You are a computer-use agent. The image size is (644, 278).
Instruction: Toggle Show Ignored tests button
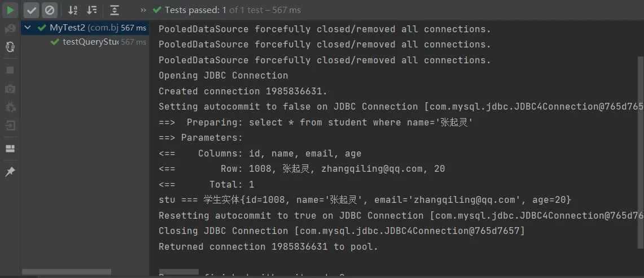(x=50, y=10)
